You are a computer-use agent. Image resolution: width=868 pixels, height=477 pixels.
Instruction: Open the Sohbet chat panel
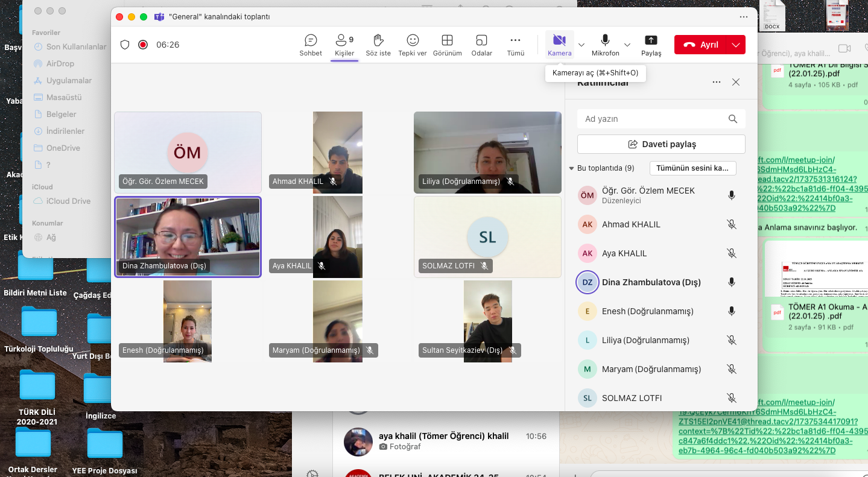[x=311, y=45]
